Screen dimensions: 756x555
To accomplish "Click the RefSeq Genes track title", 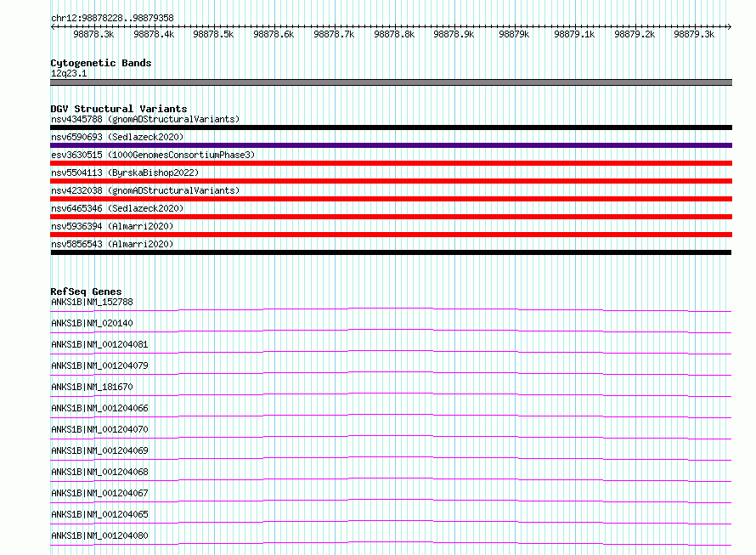I will [86, 292].
